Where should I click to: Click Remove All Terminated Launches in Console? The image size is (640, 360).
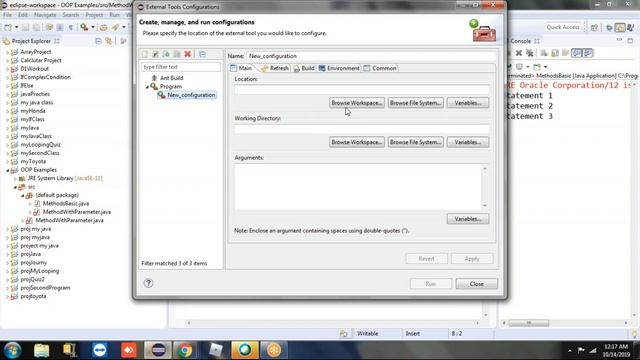click(x=530, y=53)
